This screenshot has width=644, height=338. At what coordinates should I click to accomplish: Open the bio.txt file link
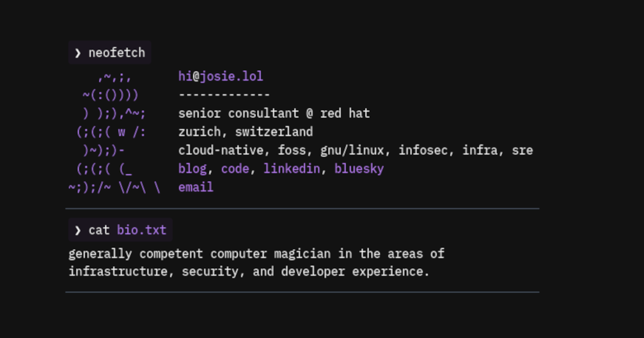[142, 231]
